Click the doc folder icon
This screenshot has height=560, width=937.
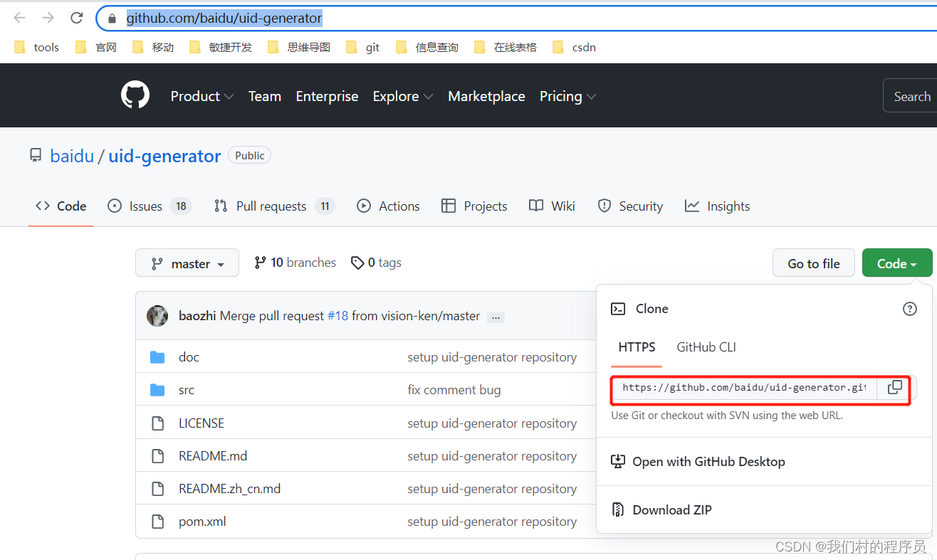click(x=157, y=357)
